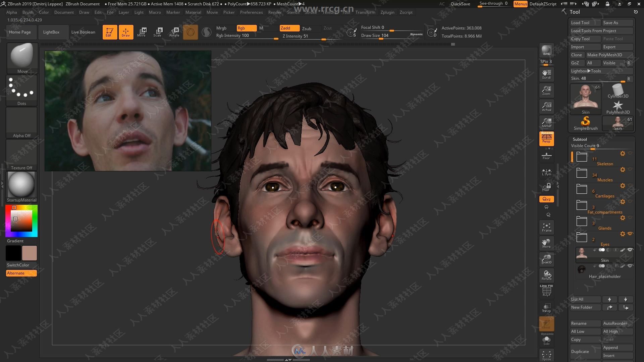Viewport: 644px width, 362px height.
Task: Select the Rotate transform tool in top shelf
Action: tap(174, 32)
